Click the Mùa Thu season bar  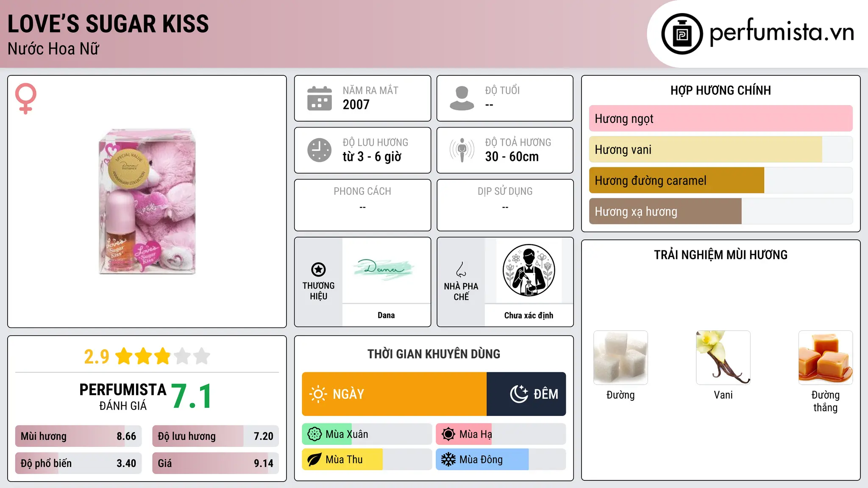[367, 460]
